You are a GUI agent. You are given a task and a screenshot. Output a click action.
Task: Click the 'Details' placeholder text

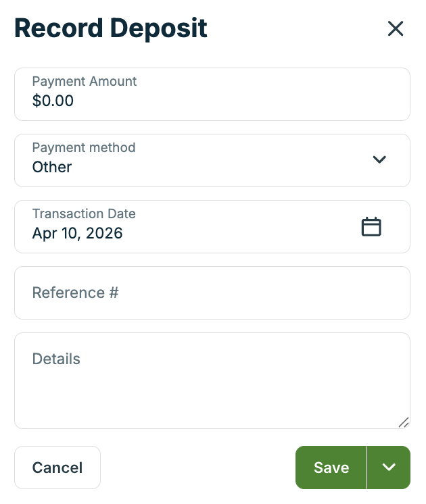(x=56, y=359)
